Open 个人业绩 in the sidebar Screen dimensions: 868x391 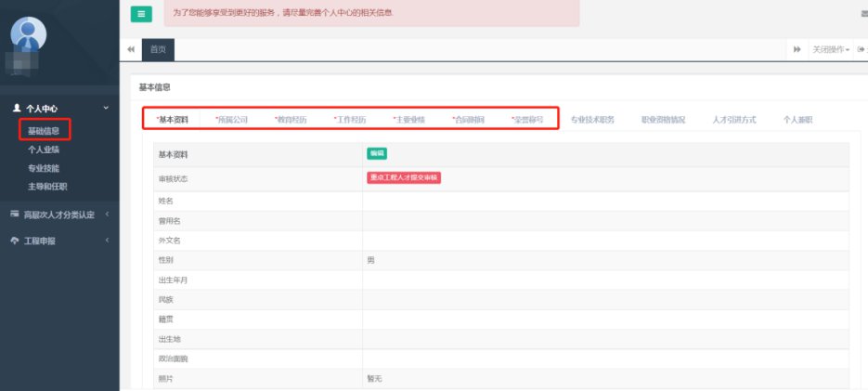[45, 150]
